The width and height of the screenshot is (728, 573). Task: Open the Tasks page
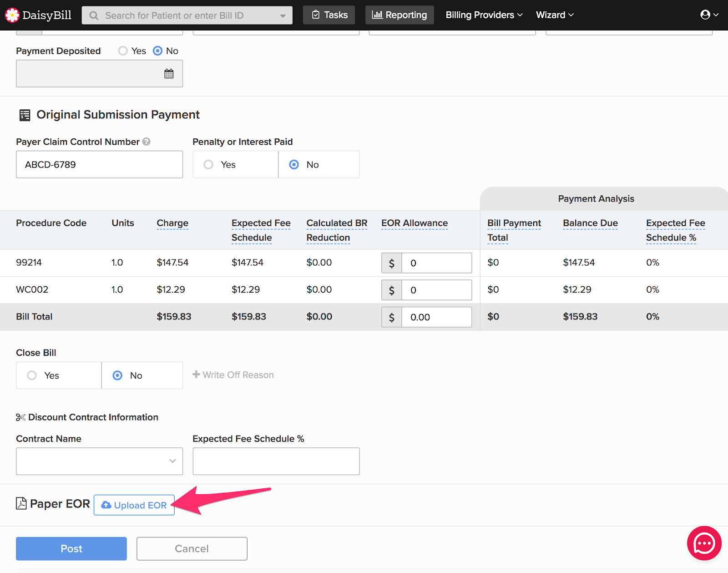329,15
